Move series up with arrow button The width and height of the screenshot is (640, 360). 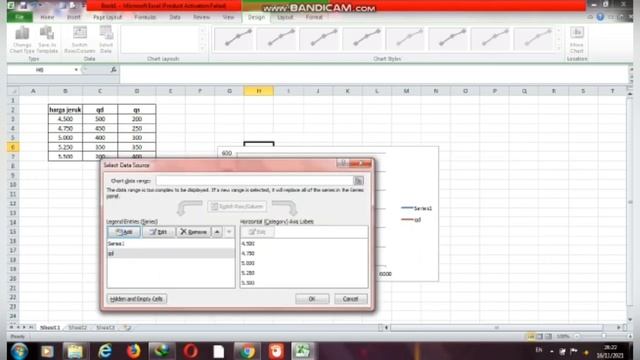217,232
